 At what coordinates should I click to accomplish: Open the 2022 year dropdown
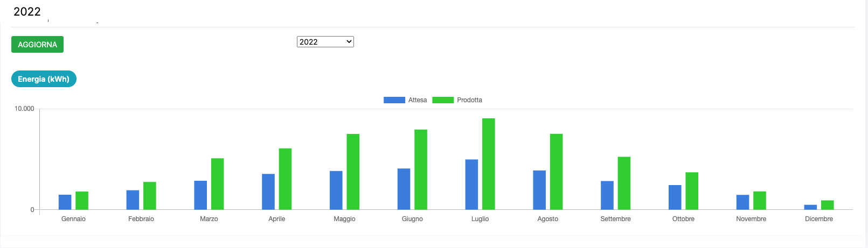coord(325,42)
